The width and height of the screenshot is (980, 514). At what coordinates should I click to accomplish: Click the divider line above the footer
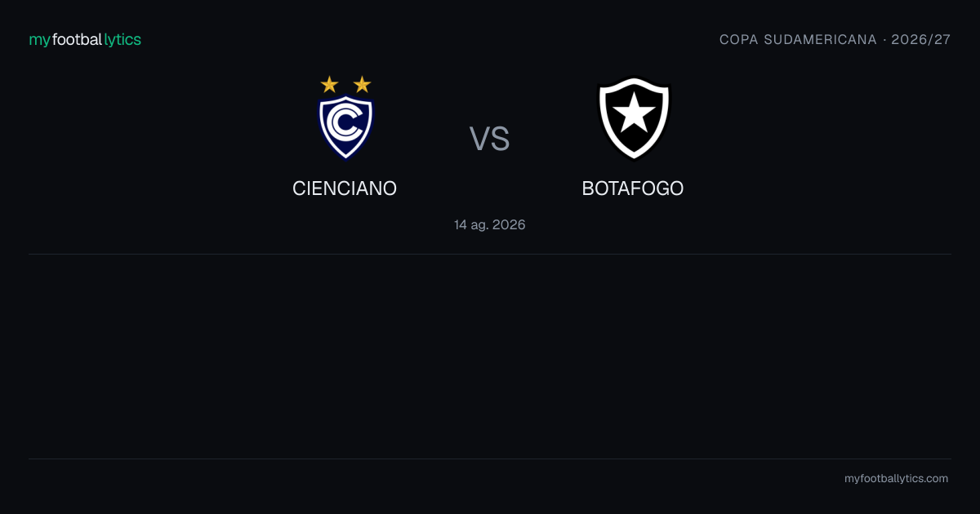[x=490, y=459]
